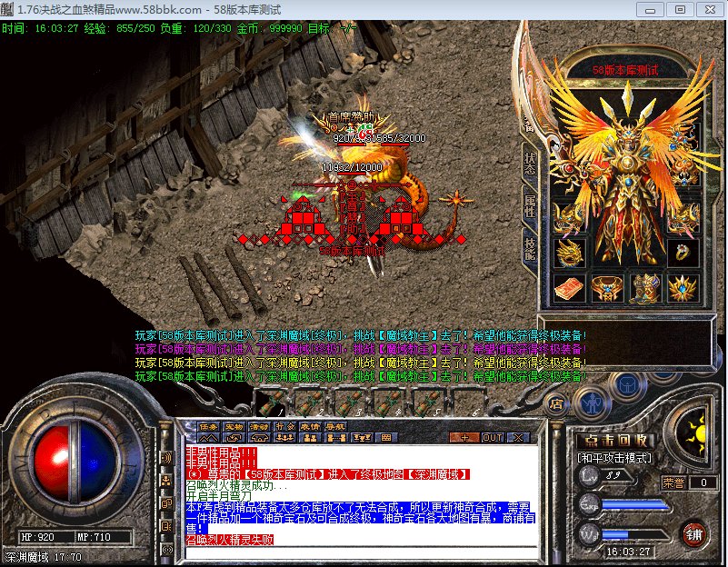Open the bag inventory round button

[628, 385]
